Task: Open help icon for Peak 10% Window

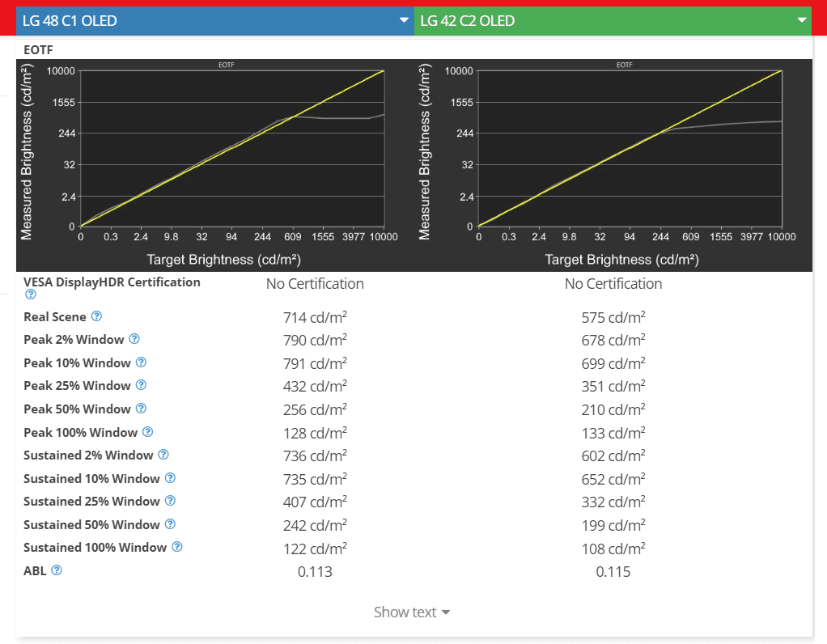Action: [x=141, y=362]
